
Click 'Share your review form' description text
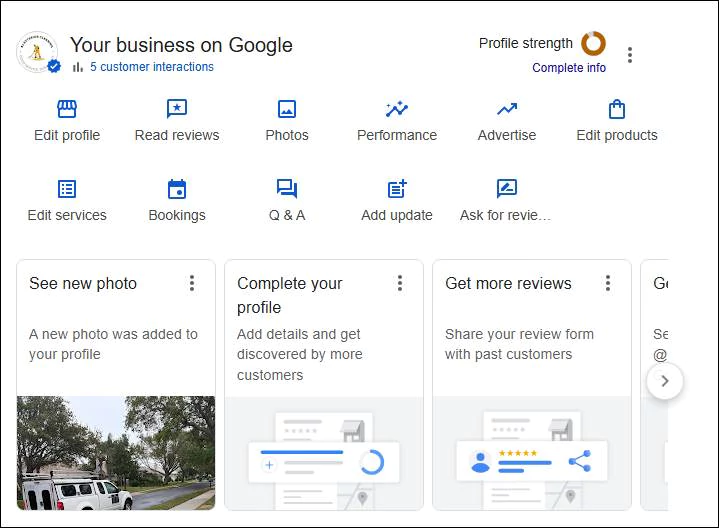tap(519, 344)
